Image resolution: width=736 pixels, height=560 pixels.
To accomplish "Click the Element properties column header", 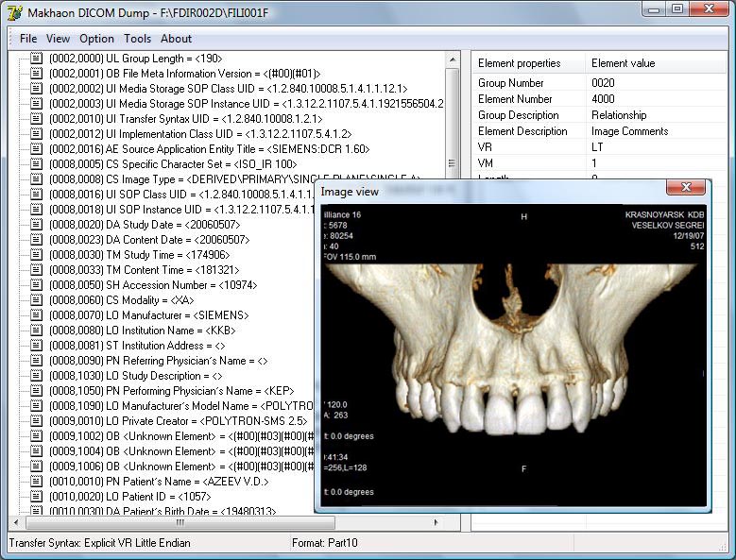I will click(519, 63).
